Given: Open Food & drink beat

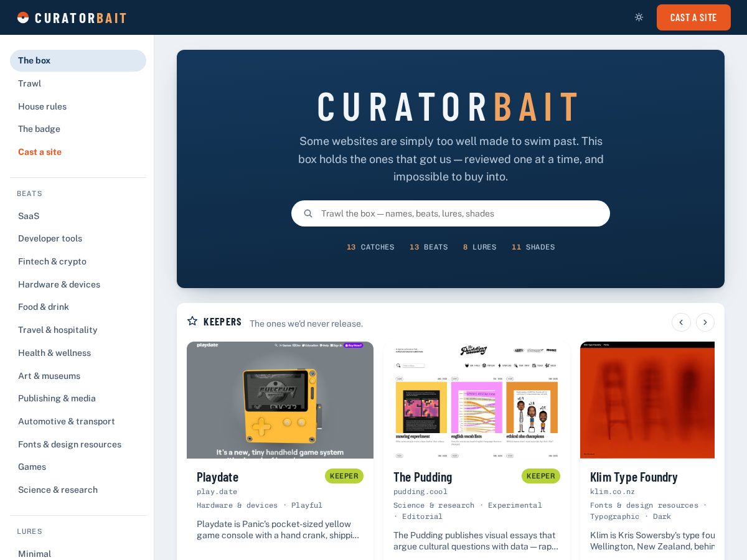Looking at the screenshot, I should pos(78,307).
